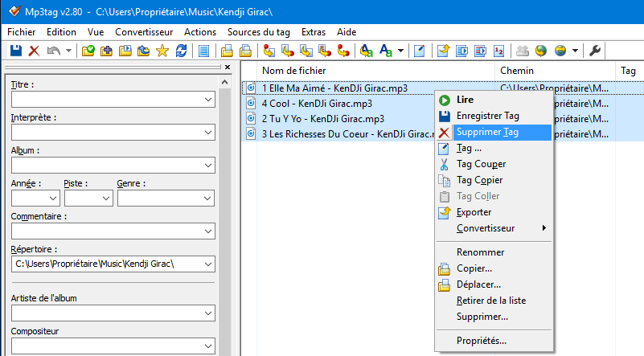The width and height of the screenshot is (644, 356).
Task: Open the Edition menu
Action: click(x=61, y=32)
